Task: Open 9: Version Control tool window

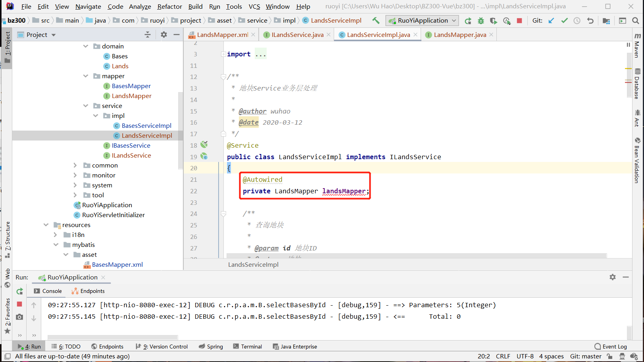Action: (x=161, y=347)
